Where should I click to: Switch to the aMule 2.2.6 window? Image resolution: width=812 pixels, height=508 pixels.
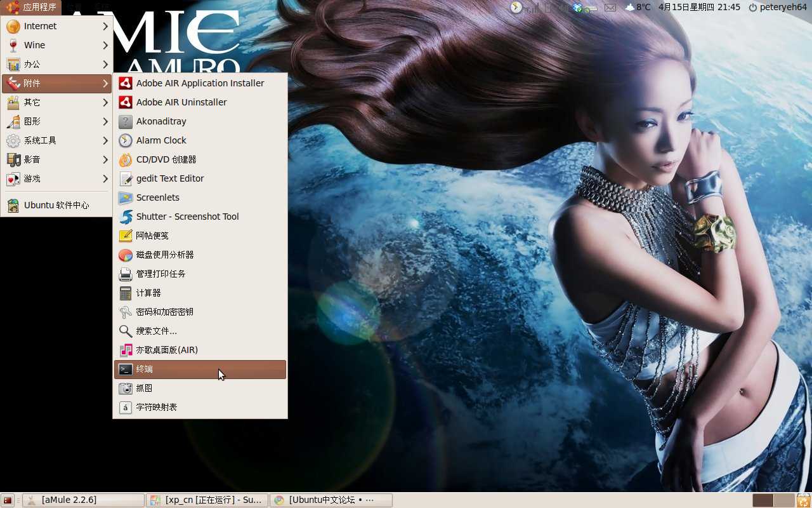click(84, 500)
